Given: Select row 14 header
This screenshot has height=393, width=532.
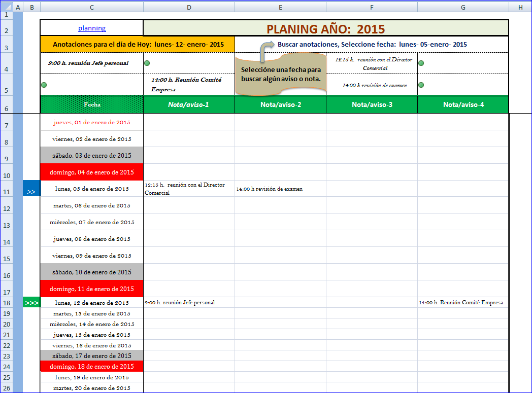Looking at the screenshot, I should point(7,239).
